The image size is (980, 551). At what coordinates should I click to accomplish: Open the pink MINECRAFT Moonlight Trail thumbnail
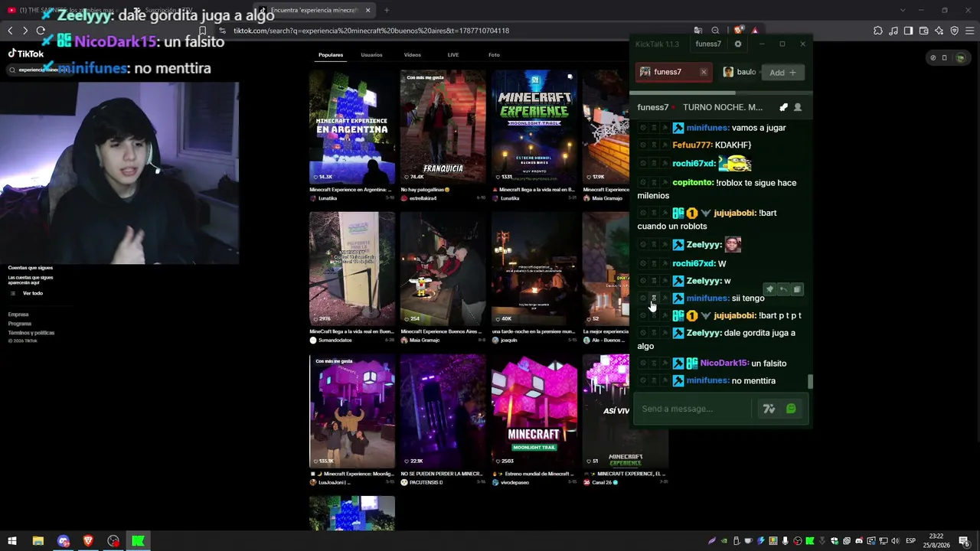[534, 411]
